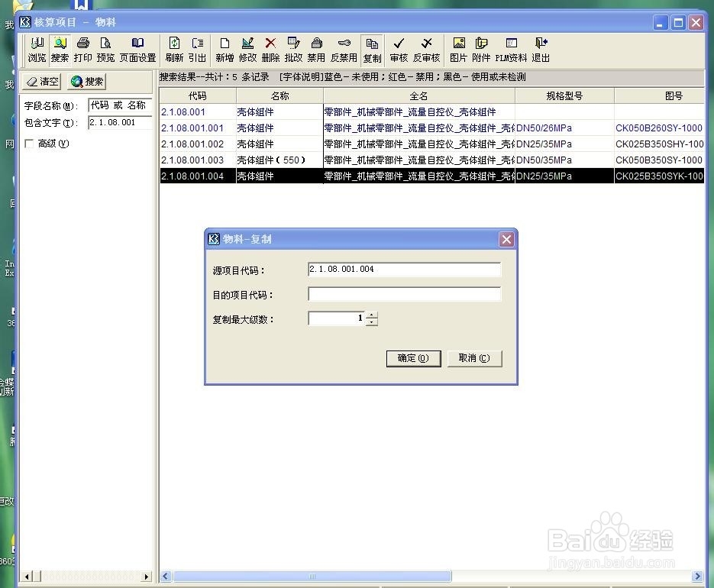Confirm copy with 确定 button
This screenshot has width=714, height=588.
pyautogui.click(x=413, y=358)
